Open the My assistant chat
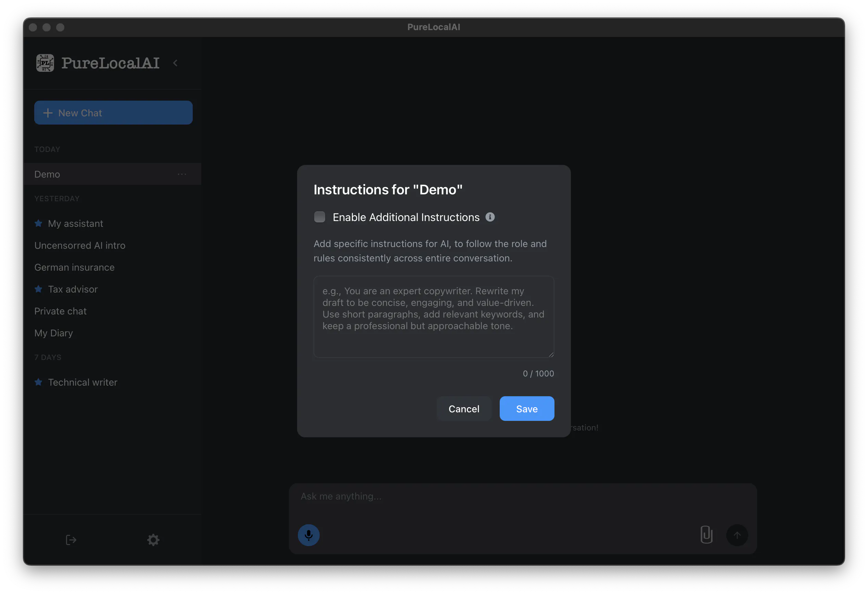The width and height of the screenshot is (868, 594). 75,224
